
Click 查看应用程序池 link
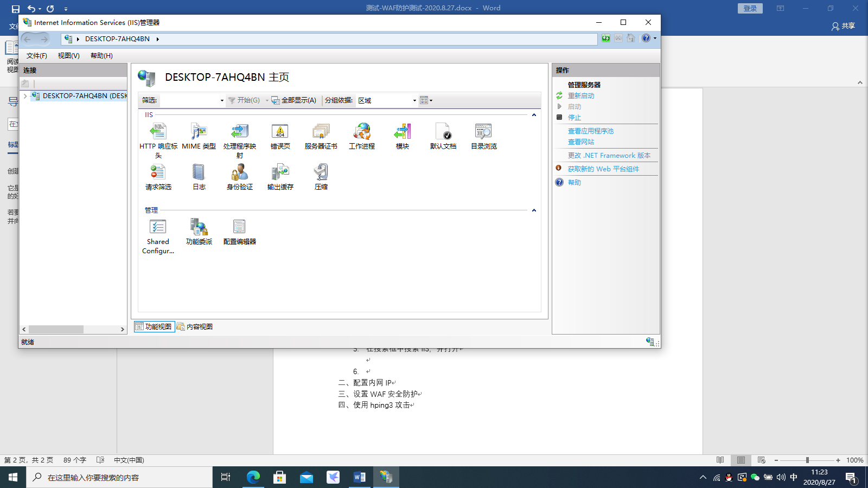(x=591, y=131)
